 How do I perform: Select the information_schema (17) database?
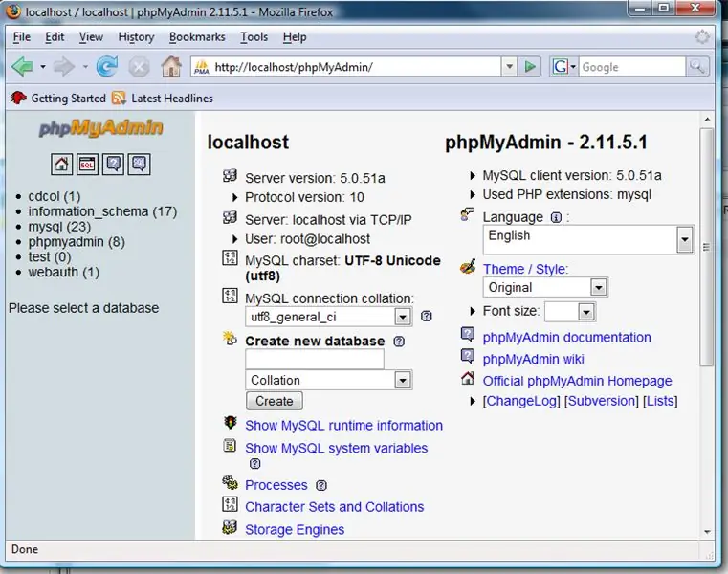tap(102, 211)
